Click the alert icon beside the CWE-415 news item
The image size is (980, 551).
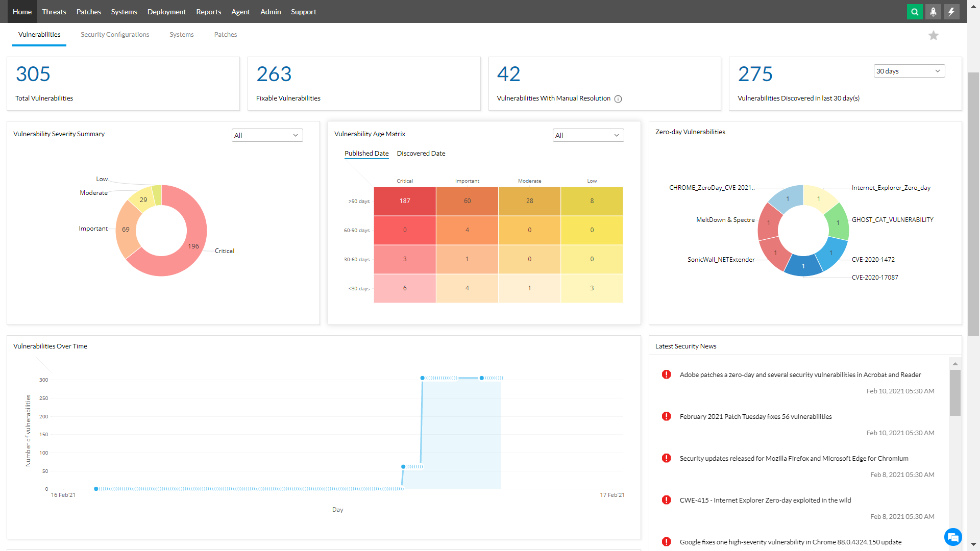(x=666, y=499)
